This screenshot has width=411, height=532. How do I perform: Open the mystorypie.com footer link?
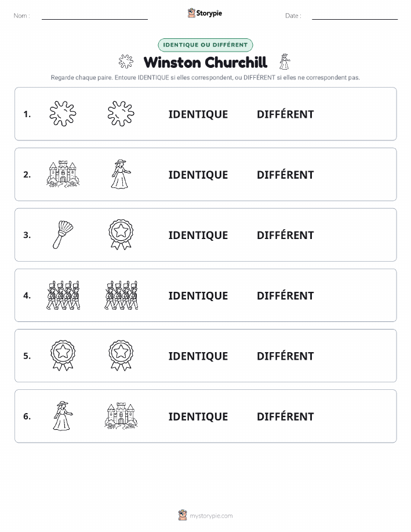pyautogui.click(x=211, y=516)
